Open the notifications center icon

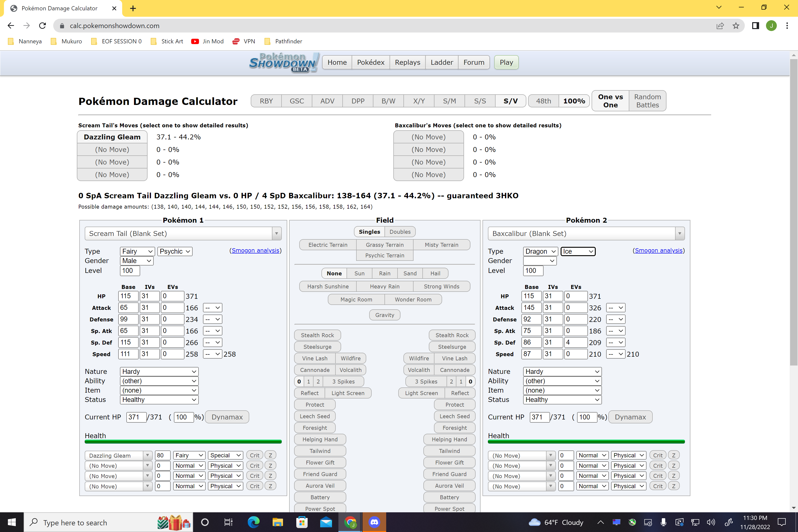[x=782, y=522]
